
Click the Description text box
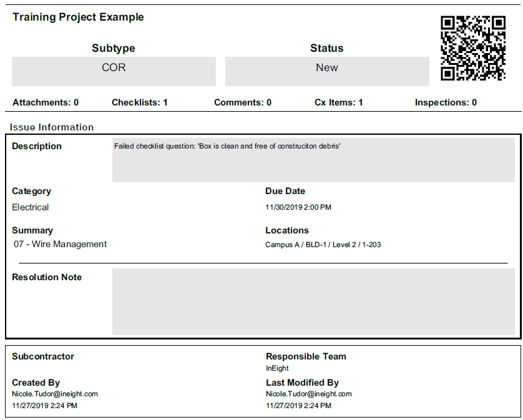313,160
